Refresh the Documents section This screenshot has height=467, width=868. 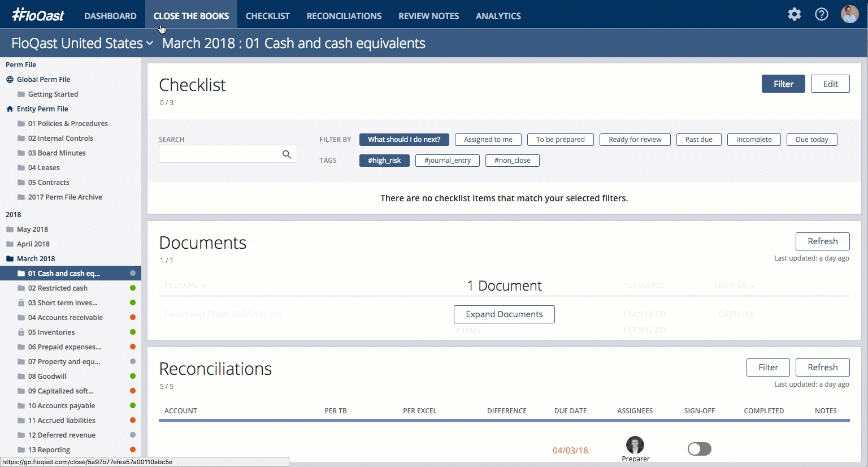[823, 241]
